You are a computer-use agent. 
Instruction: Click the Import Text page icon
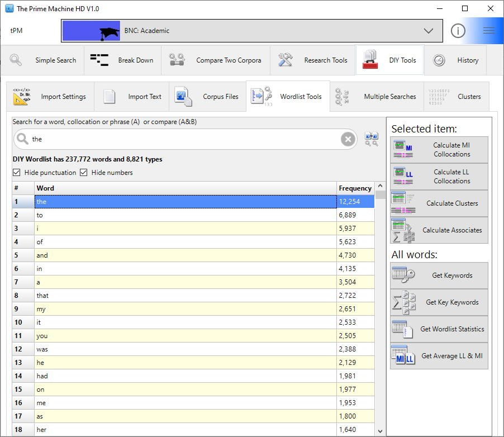point(110,97)
